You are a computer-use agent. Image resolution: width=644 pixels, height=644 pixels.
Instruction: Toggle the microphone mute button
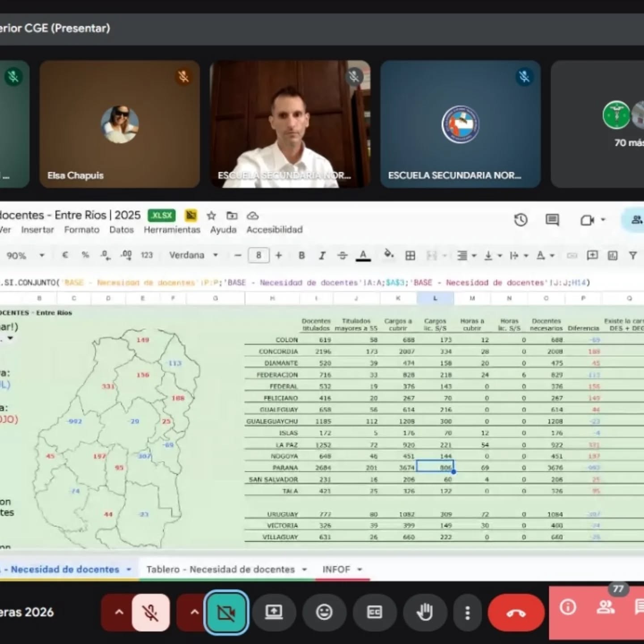point(151,612)
